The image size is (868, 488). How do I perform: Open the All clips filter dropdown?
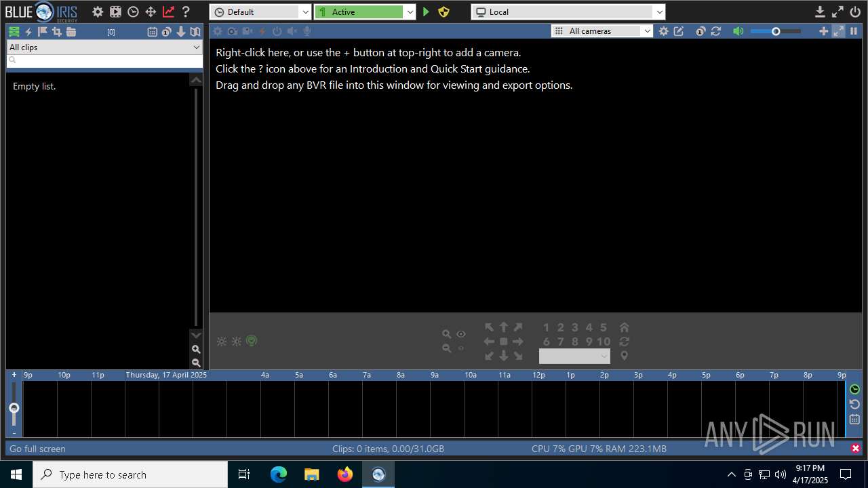click(x=104, y=47)
